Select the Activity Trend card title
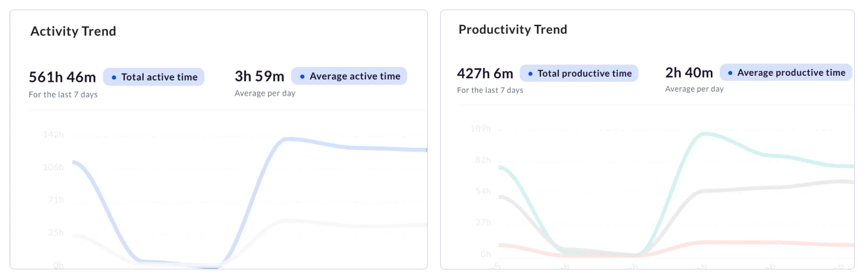The image size is (868, 279). [x=73, y=31]
